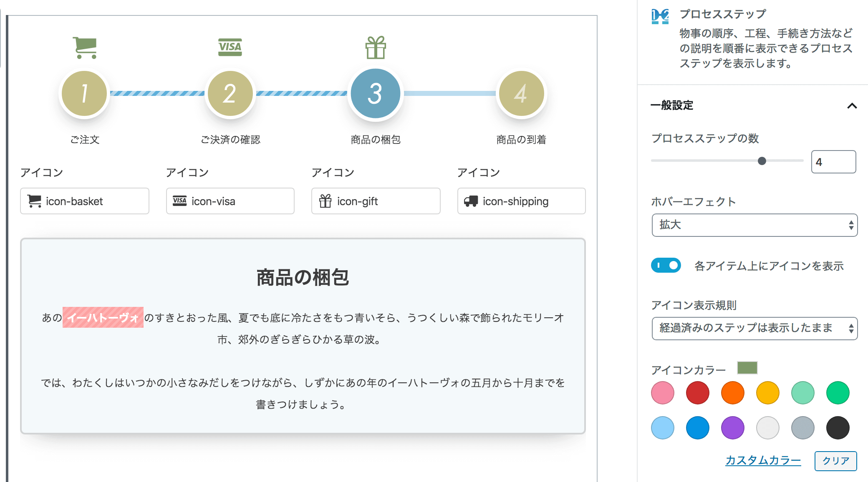Screen dimensions: 868x482
Task: Collapse the 一般設定 panel chevron
Action: pyautogui.click(x=852, y=106)
